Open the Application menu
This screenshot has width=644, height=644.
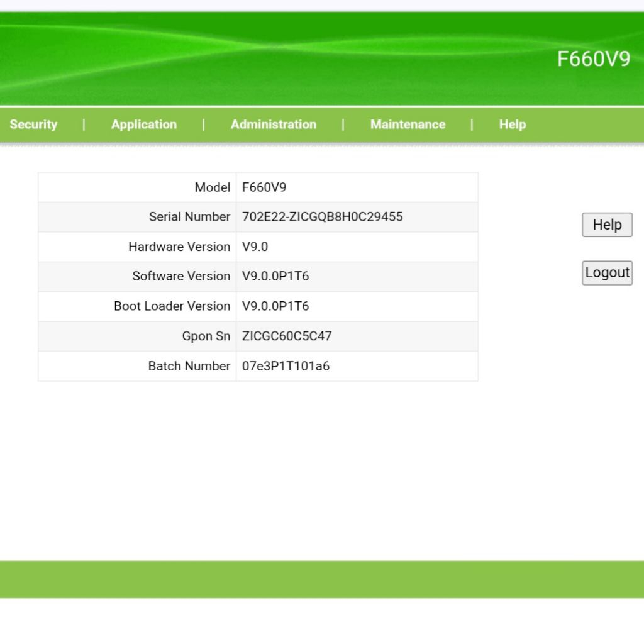[143, 125]
